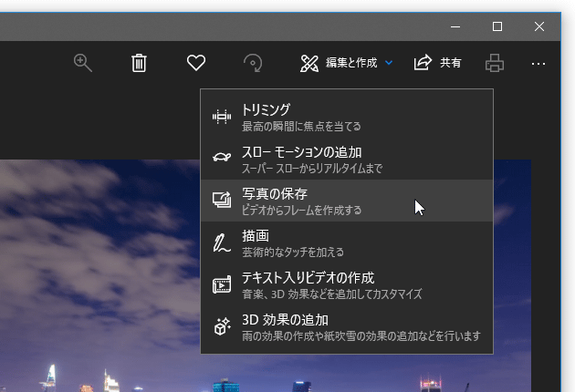Click subtitle 音楽、3D 効果などを追加してカスタマイズ

[x=332, y=294]
